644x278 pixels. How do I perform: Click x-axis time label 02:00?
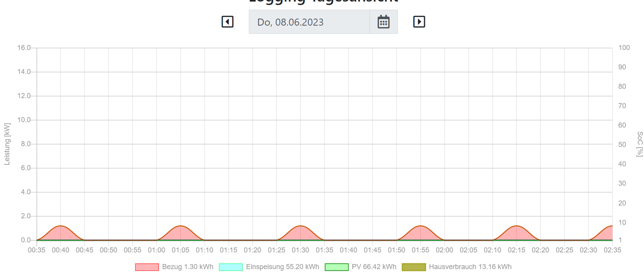point(444,250)
